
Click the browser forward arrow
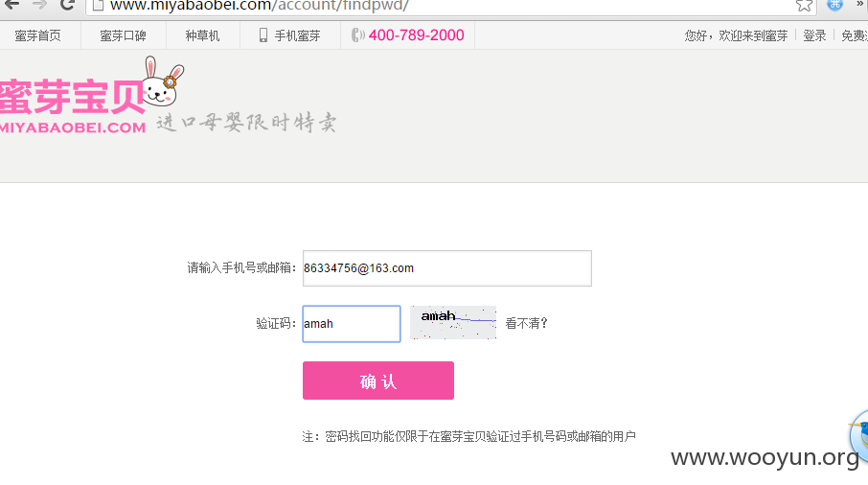[39, 5]
